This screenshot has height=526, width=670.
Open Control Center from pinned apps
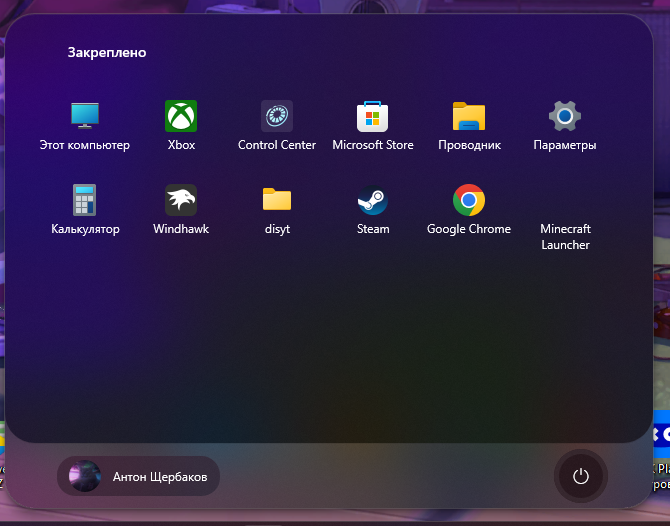277,126
